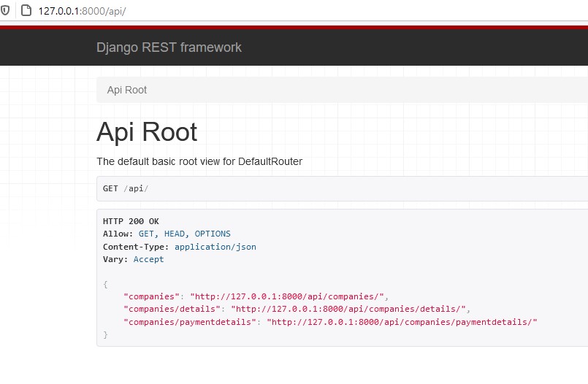Open the companies API URL link
This screenshot has height=384, width=588.
tap(287, 296)
